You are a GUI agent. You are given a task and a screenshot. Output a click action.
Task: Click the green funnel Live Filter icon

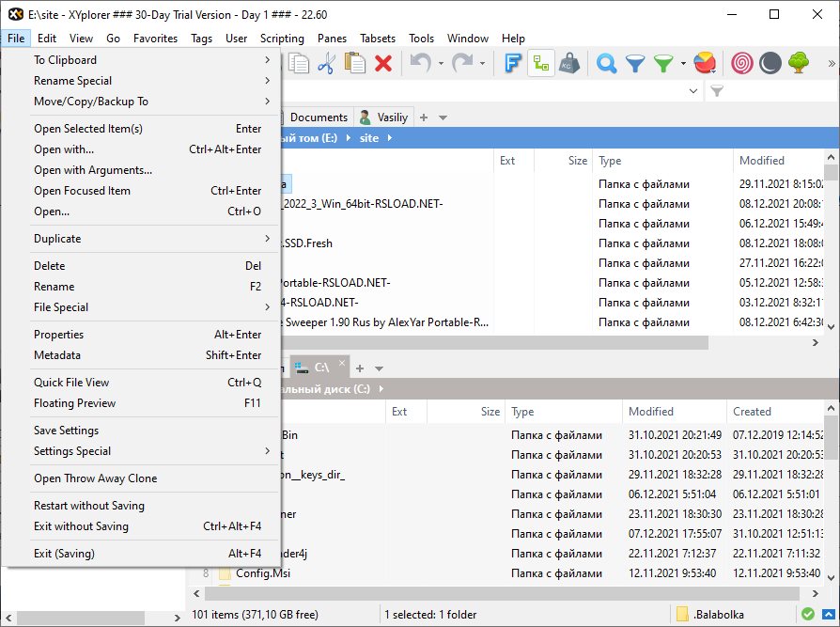tap(663, 63)
